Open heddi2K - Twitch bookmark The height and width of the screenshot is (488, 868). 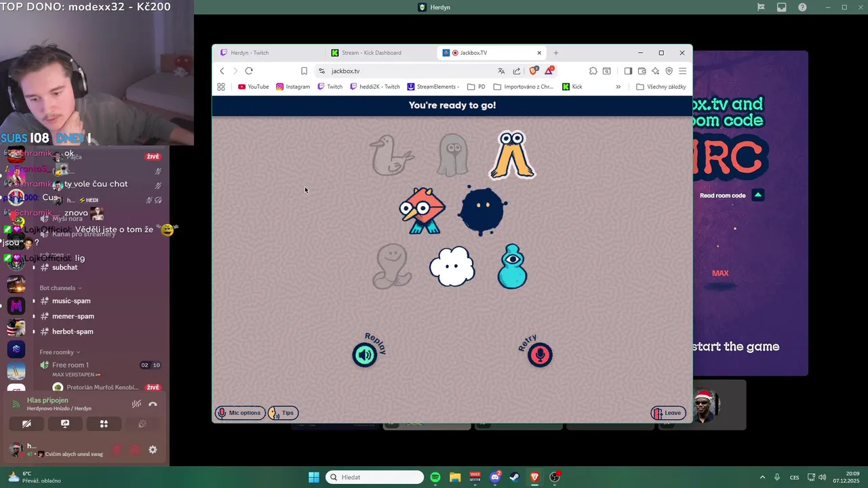pyautogui.click(x=375, y=87)
